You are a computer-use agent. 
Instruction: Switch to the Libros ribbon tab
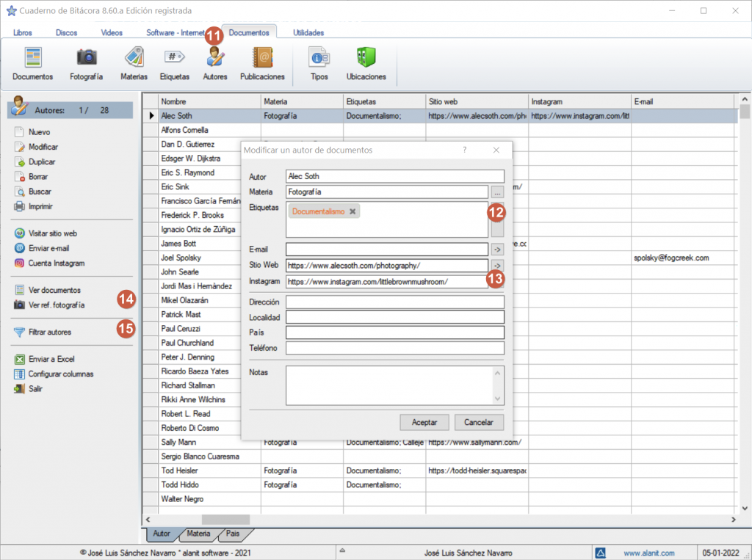23,32
